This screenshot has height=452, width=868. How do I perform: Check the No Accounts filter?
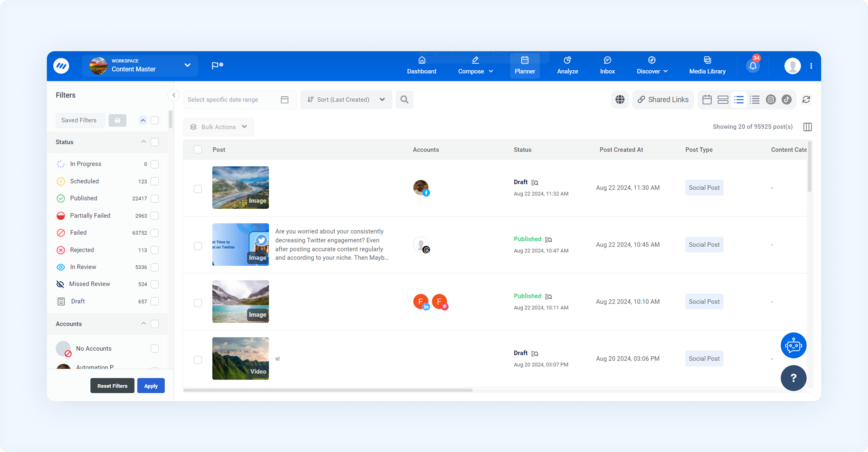pyautogui.click(x=154, y=349)
